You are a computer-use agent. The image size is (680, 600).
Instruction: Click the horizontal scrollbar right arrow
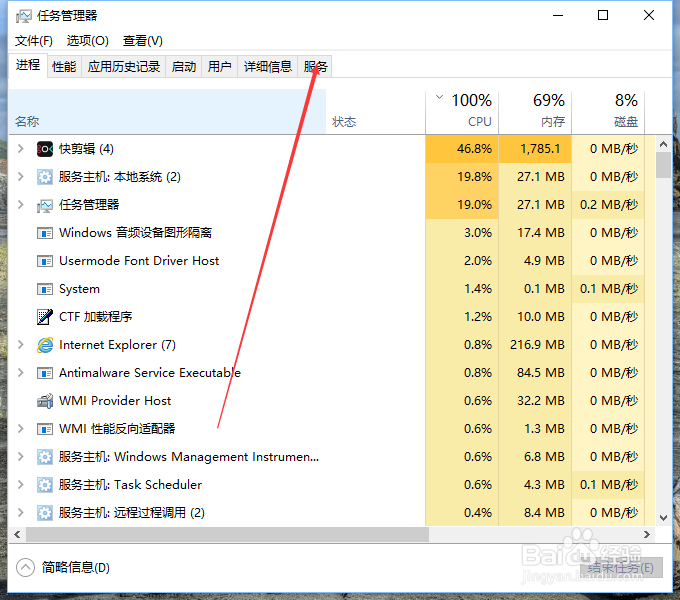pos(647,535)
